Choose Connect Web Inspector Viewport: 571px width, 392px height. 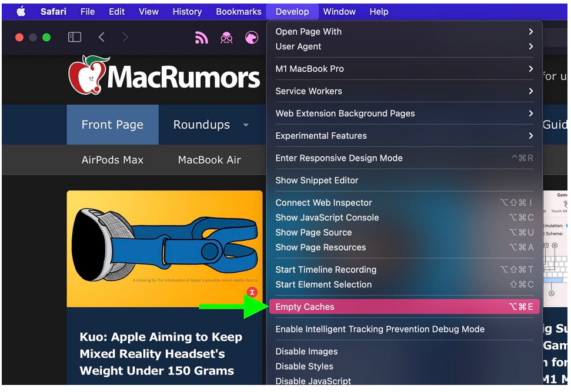coord(404,203)
